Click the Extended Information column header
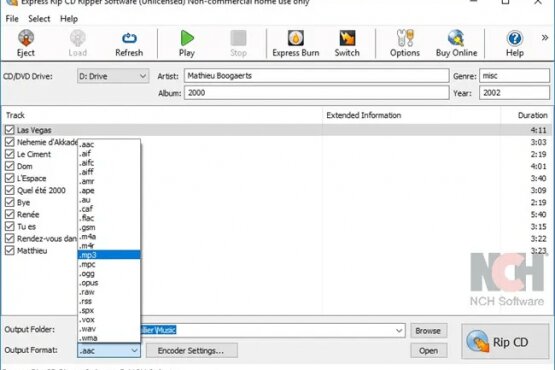Image resolution: width=555 pixels, height=370 pixels. (x=411, y=115)
